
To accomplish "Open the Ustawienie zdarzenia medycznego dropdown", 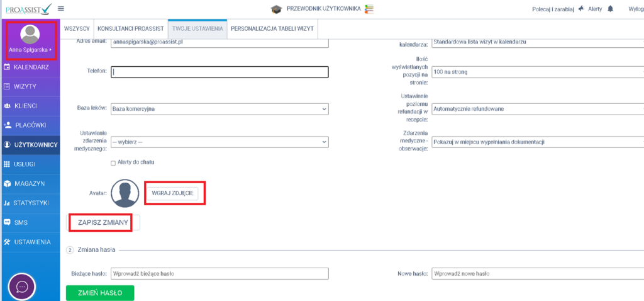I will point(219,142).
